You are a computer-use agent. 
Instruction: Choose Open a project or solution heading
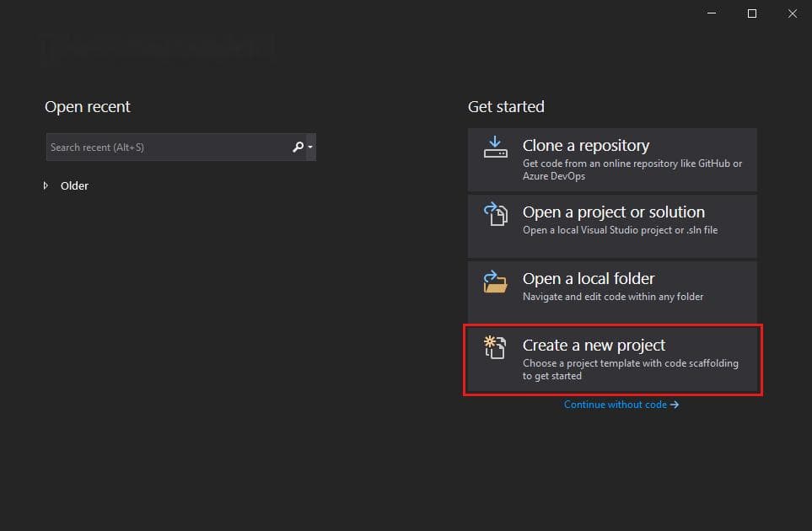pos(614,212)
